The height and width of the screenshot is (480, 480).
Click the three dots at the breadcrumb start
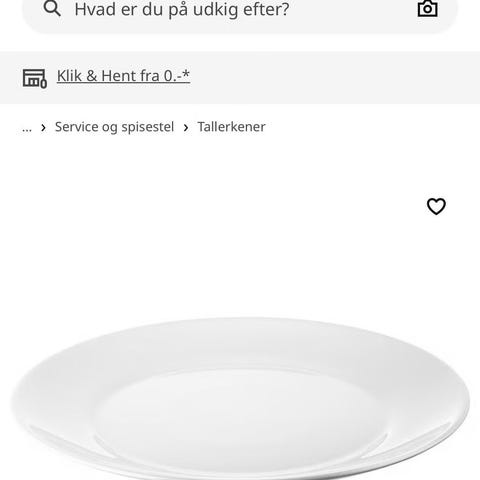(27, 127)
